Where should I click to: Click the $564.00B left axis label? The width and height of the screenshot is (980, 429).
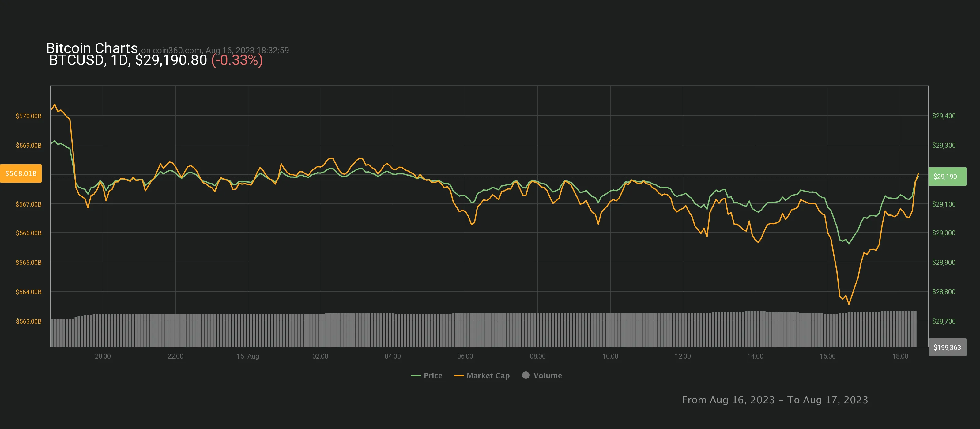tap(28, 292)
